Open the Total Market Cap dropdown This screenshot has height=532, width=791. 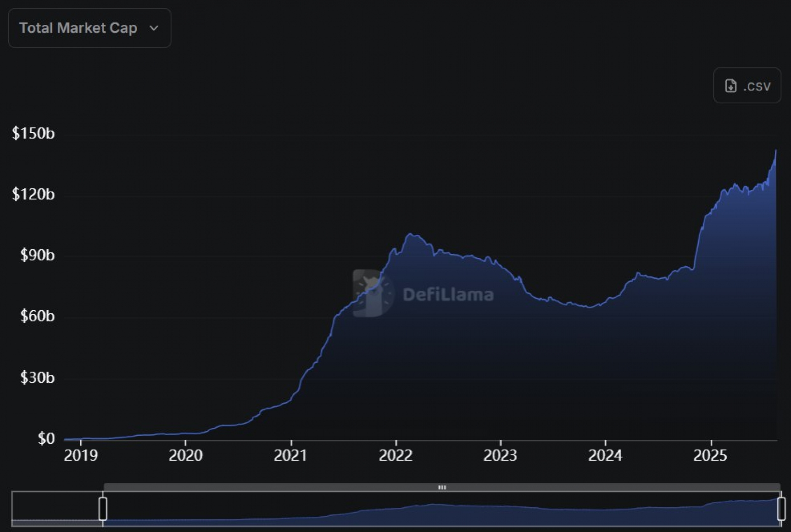(78, 28)
